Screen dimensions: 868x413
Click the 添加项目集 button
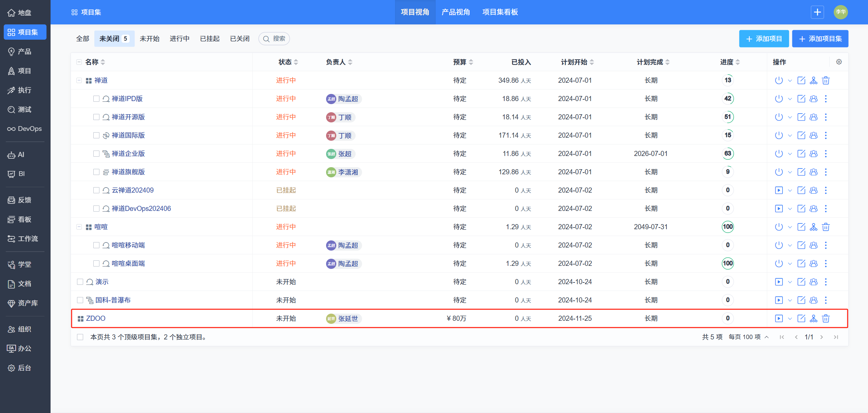820,39
